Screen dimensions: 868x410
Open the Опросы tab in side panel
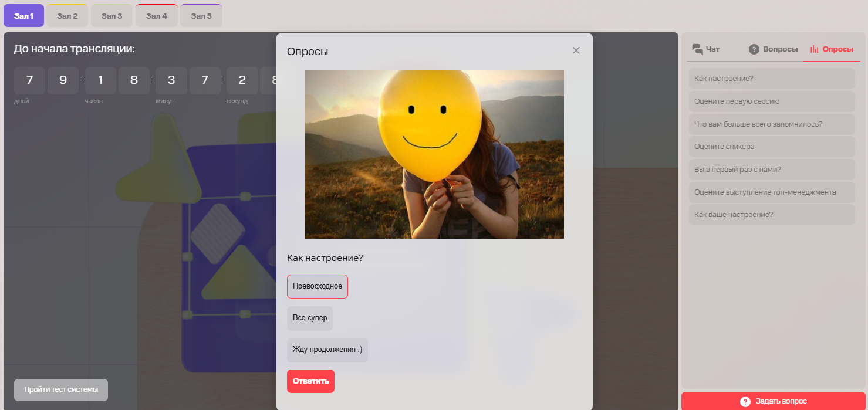pos(832,49)
